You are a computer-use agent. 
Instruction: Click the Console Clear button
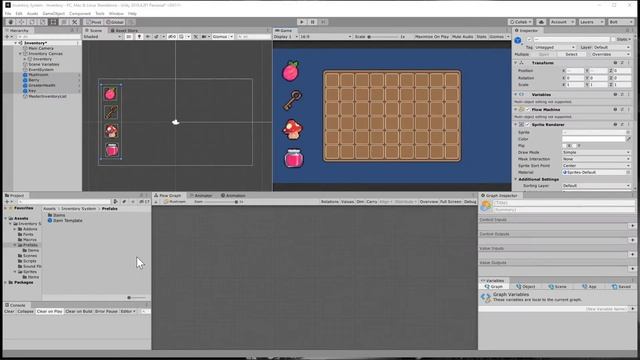(9, 311)
